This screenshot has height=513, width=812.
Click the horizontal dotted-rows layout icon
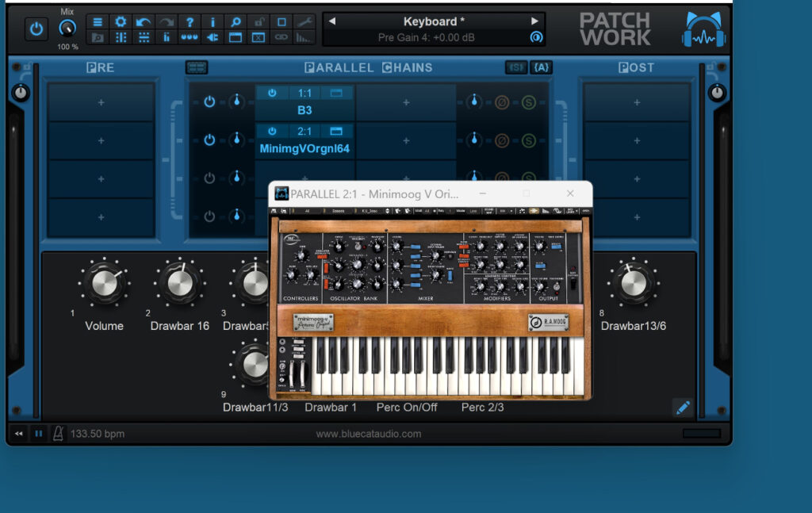pyautogui.click(x=144, y=37)
